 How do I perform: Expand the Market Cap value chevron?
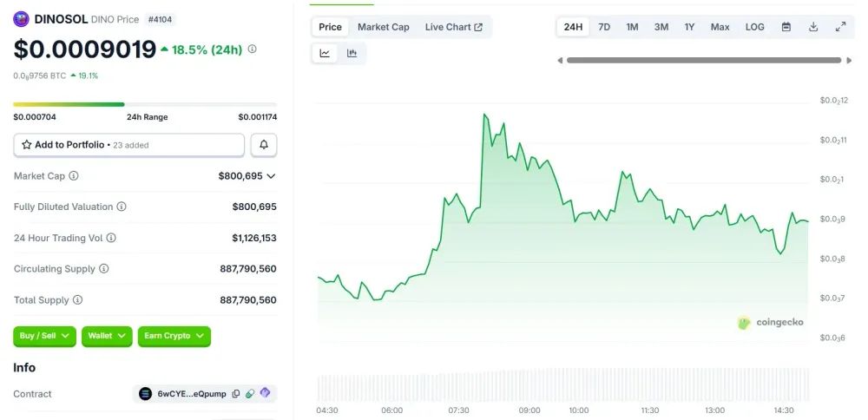(x=271, y=176)
